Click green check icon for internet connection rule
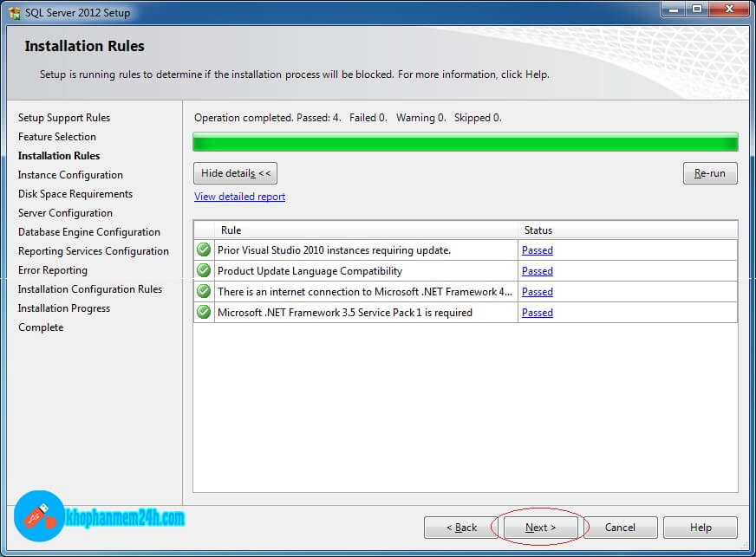Viewport: 756px width, 557px height. point(204,291)
